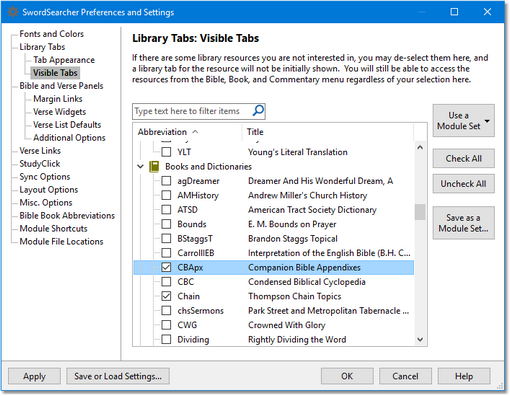This screenshot has height=396, width=510.
Task: Enable the Bounds checkbox
Action: [x=166, y=224]
